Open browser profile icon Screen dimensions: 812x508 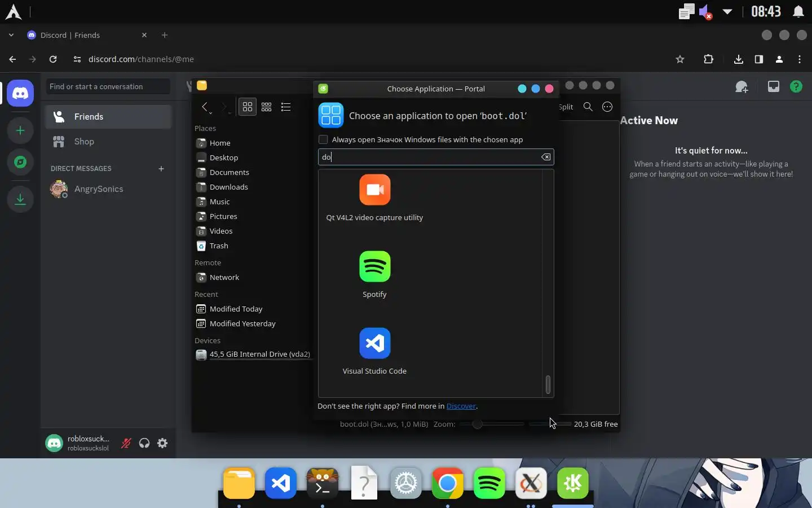click(x=779, y=59)
